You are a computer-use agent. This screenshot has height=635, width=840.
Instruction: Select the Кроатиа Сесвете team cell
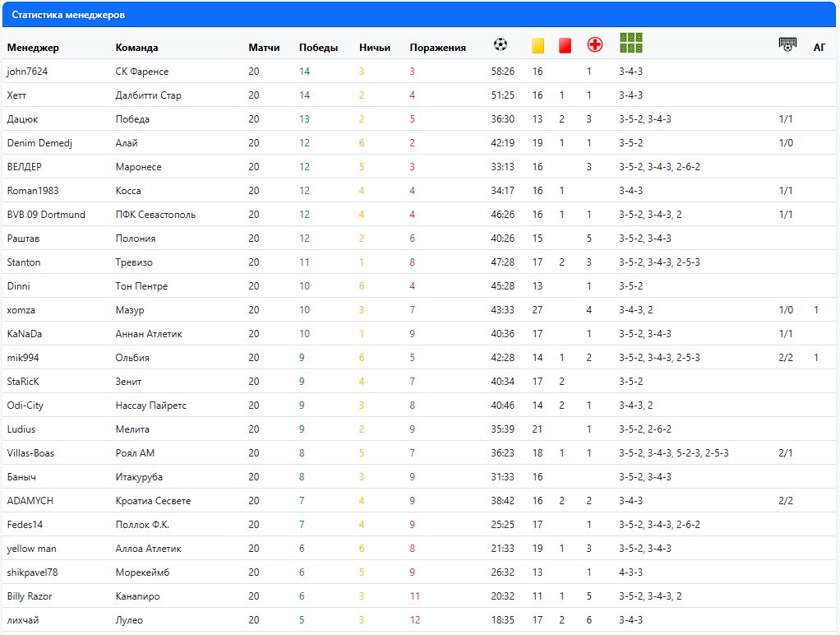click(x=153, y=501)
